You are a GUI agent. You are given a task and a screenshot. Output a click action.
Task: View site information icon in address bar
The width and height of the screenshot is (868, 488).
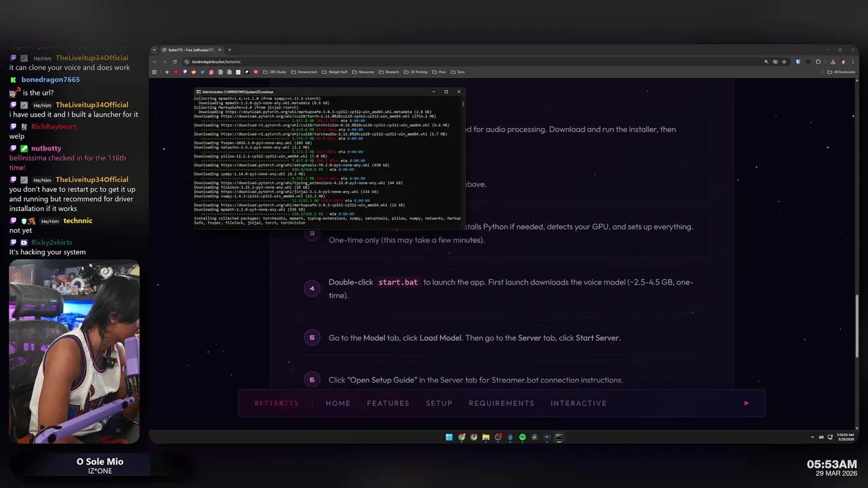(x=186, y=62)
